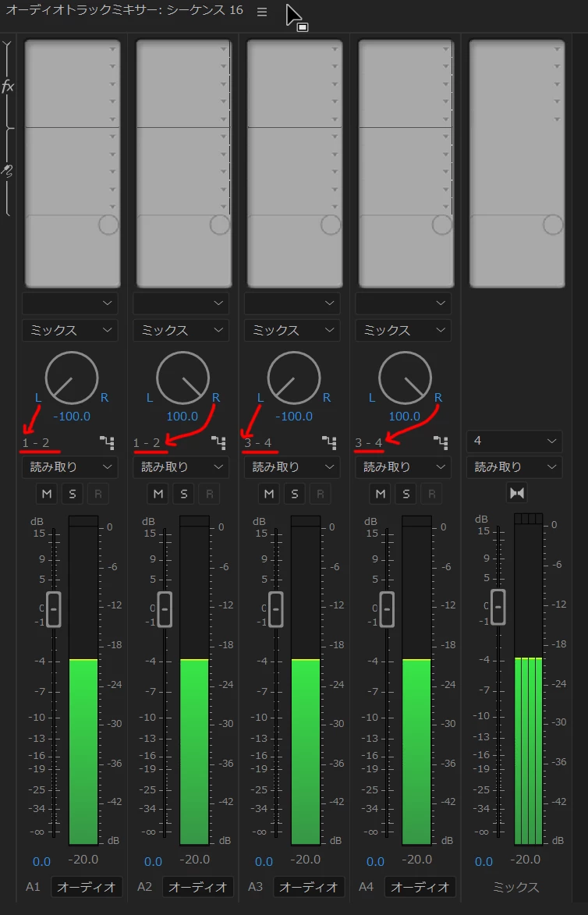Open A3 ミックス output dropdown
The height and width of the screenshot is (915, 588).
point(292,330)
